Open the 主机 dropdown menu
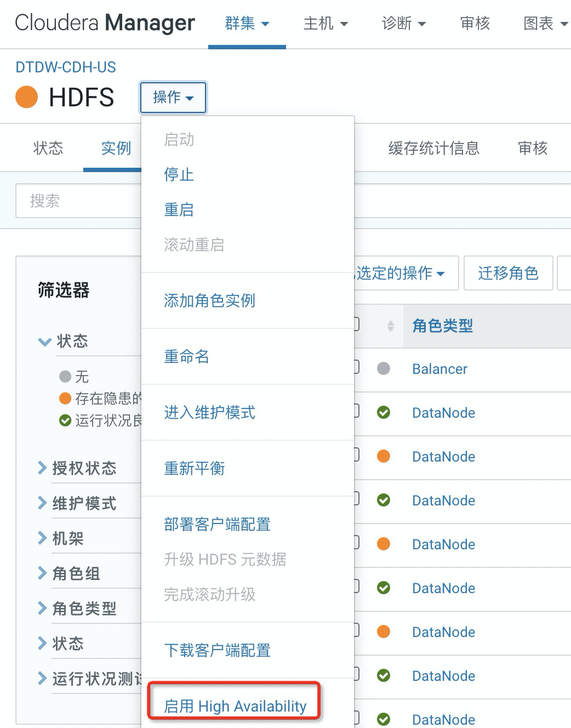 tap(326, 24)
